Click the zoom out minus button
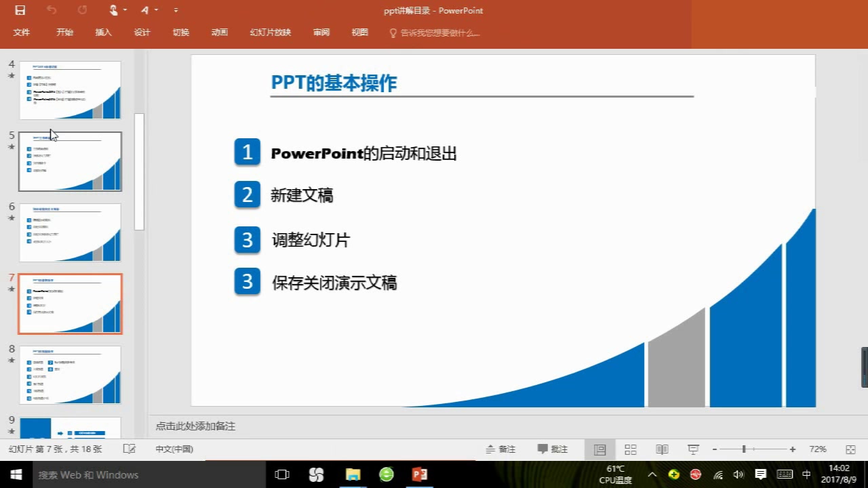This screenshot has width=868, height=488. (714, 449)
